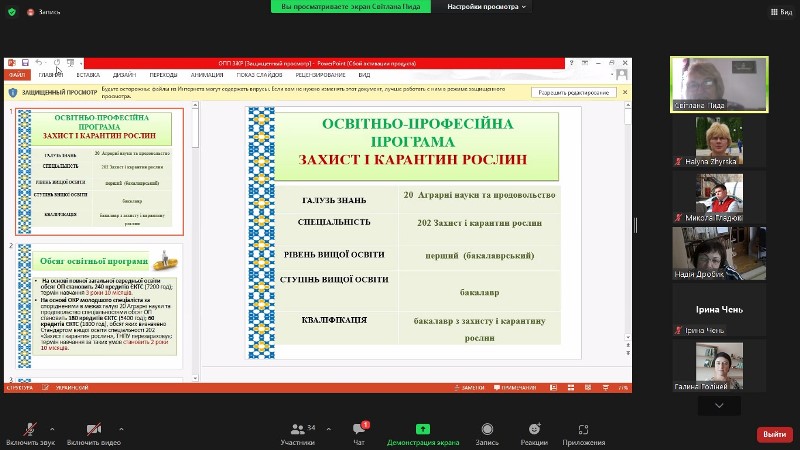Toggle 'ПРИМЕЧАНИЯ' comments in status bar

coord(515,388)
